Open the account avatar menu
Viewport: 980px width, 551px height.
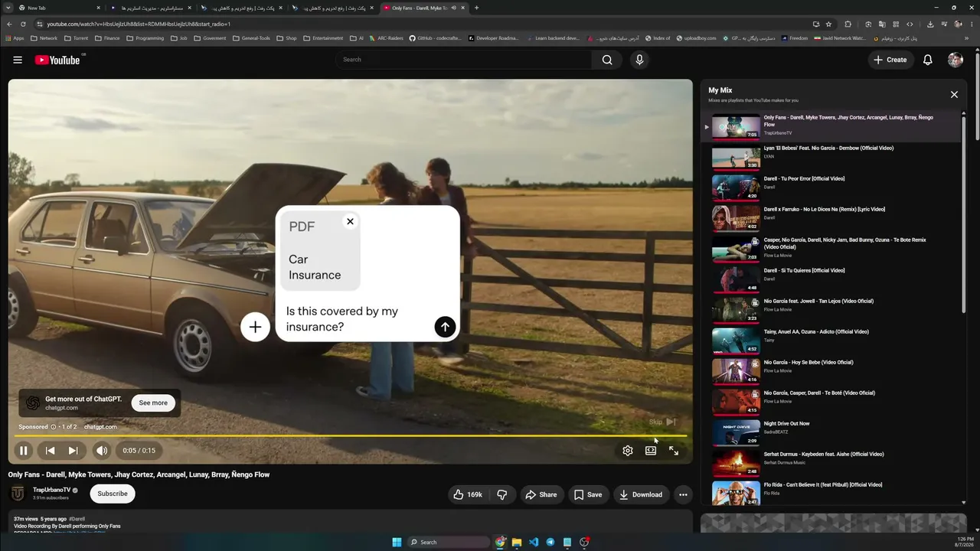point(955,60)
